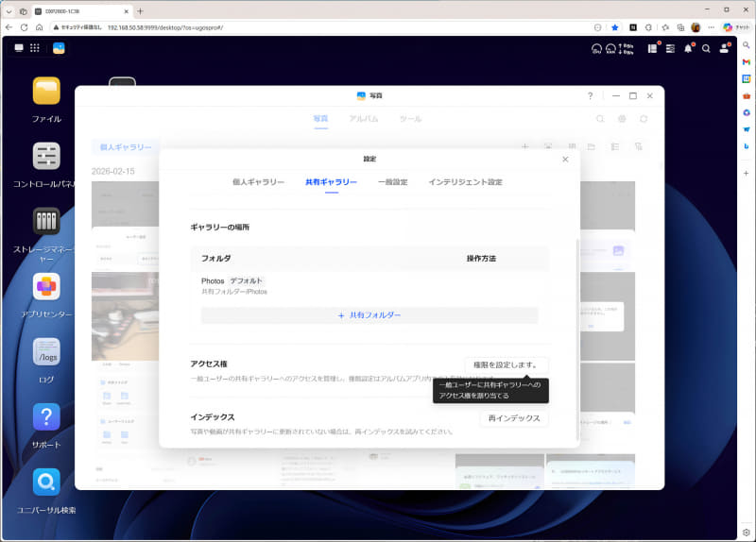Open the notifications bell icon
The image size is (756, 542).
(x=689, y=48)
